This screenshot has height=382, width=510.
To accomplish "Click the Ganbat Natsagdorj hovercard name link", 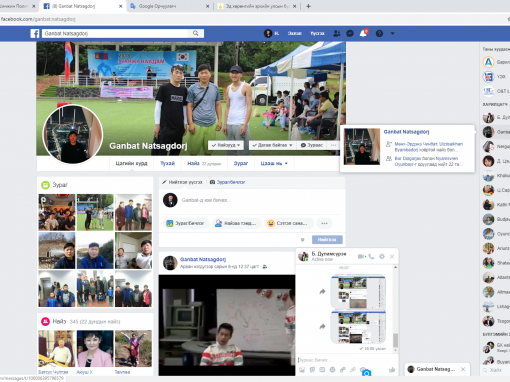I will (406, 132).
